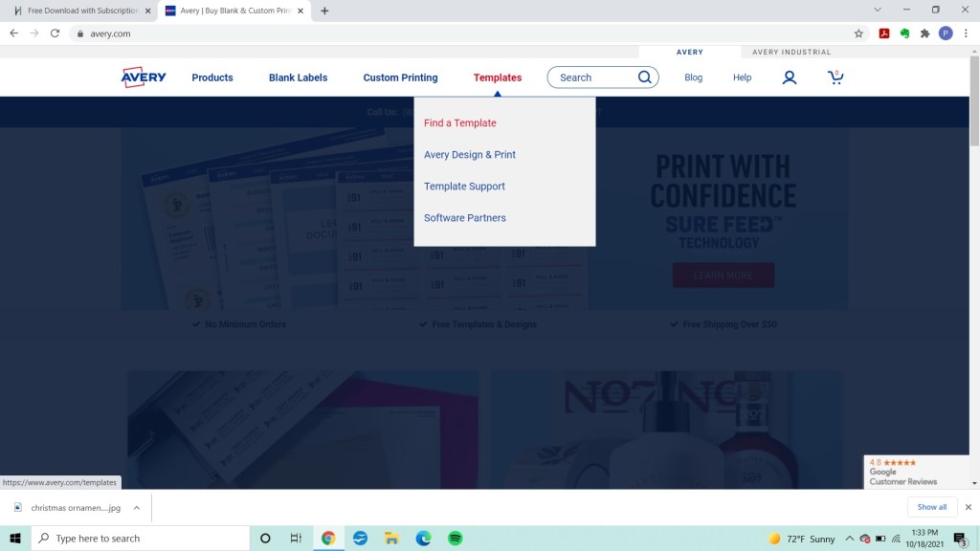The image size is (980, 551).
Task: Open Google Customer Reviews badge
Action: [916, 472]
